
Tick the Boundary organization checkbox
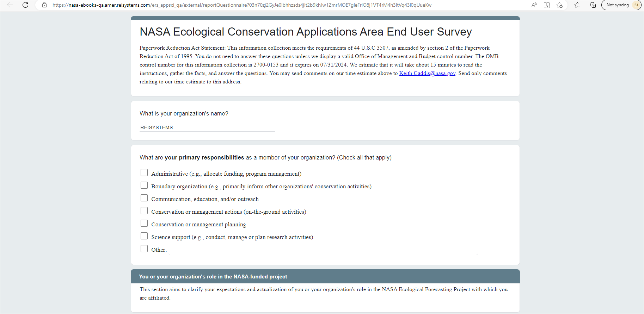point(144,185)
